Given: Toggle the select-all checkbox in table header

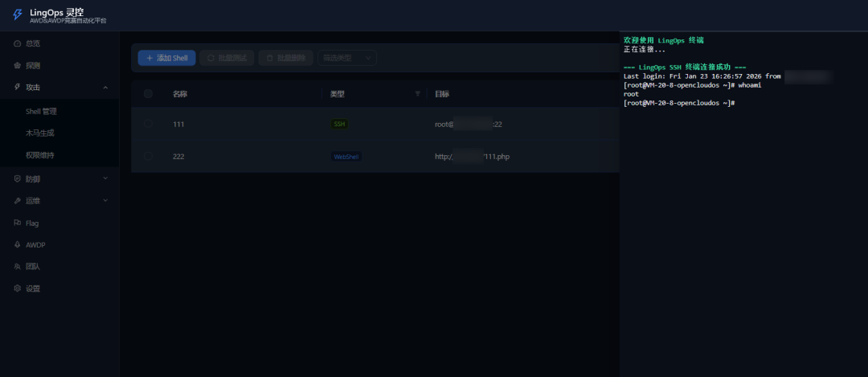Looking at the screenshot, I should coord(148,94).
